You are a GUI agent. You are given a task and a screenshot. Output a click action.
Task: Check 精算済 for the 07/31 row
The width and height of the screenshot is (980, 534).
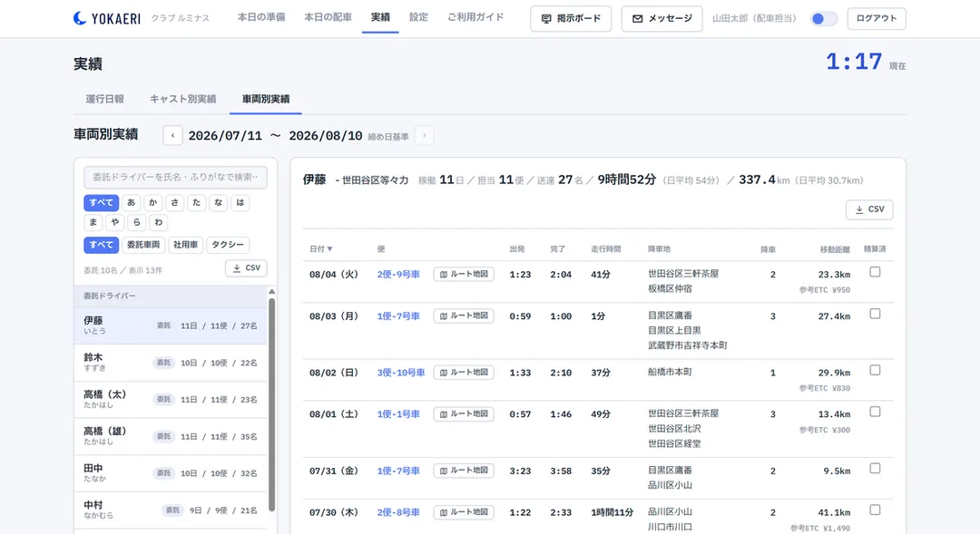[x=875, y=469]
